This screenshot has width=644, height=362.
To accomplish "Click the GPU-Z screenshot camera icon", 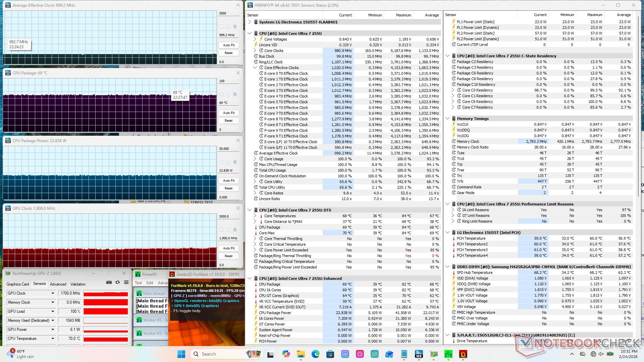I will tap(109, 283).
